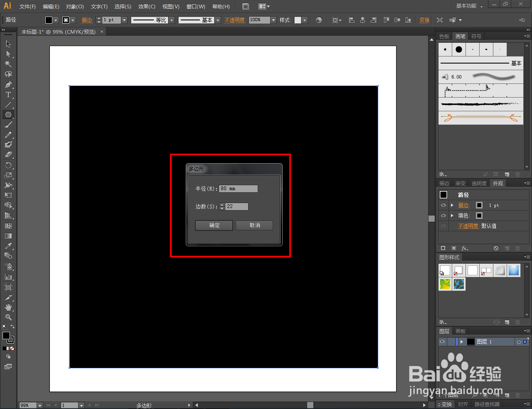Select the Pencil tool
The height and width of the screenshot is (409, 532).
pyautogui.click(x=8, y=135)
